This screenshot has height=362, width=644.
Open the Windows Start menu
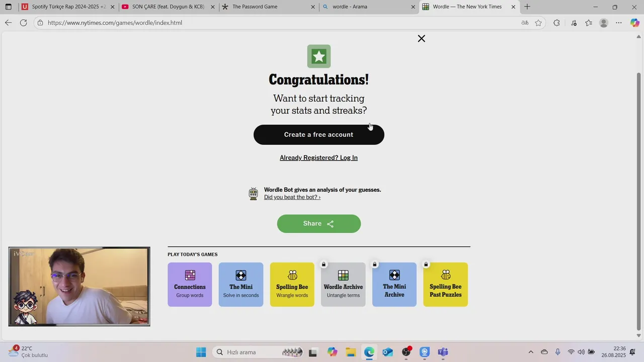(201, 352)
